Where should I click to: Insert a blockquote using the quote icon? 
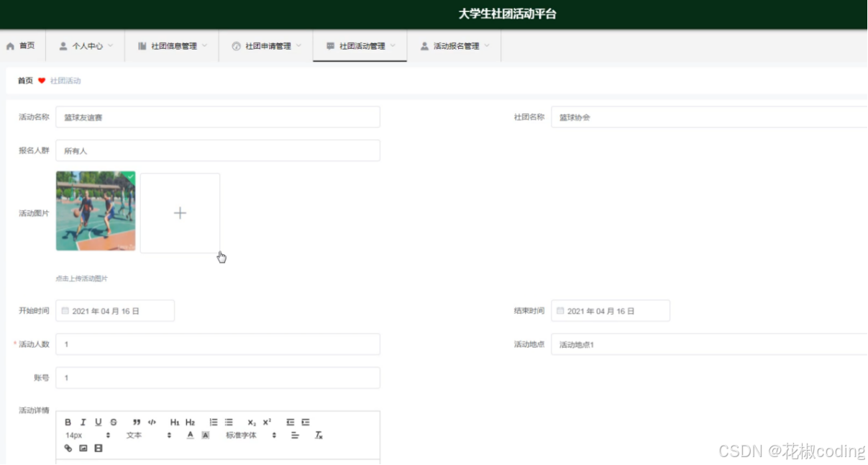click(x=135, y=423)
